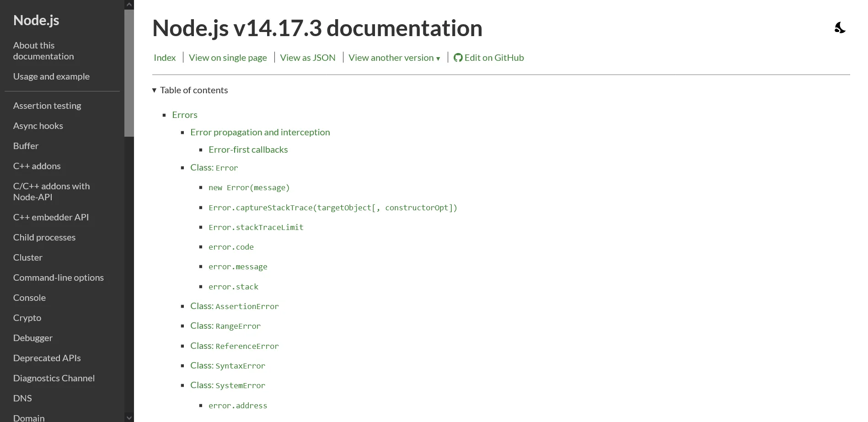
Task: Open the error.message entry
Action: (x=238, y=267)
